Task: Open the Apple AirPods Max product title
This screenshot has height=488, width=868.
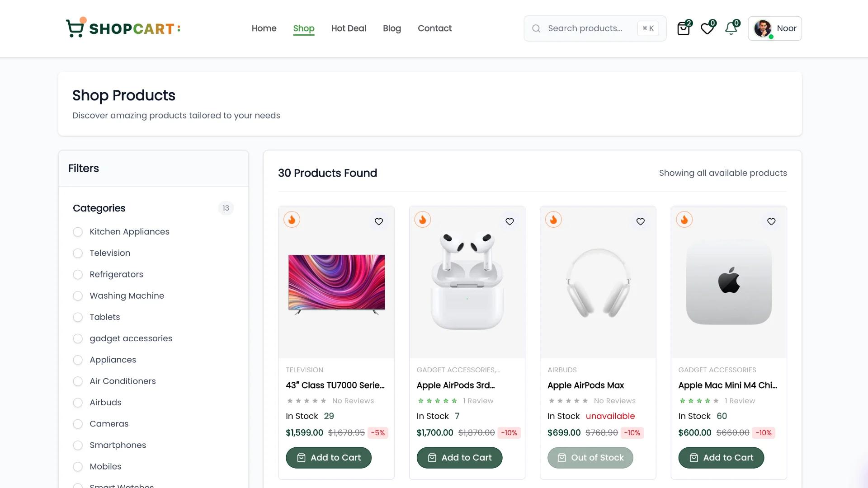Action: coord(585,385)
